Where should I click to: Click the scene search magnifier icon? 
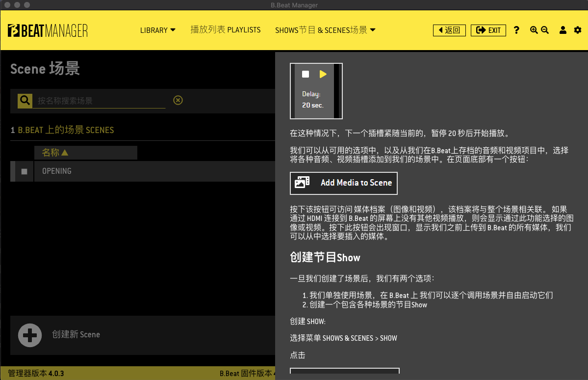(x=25, y=101)
